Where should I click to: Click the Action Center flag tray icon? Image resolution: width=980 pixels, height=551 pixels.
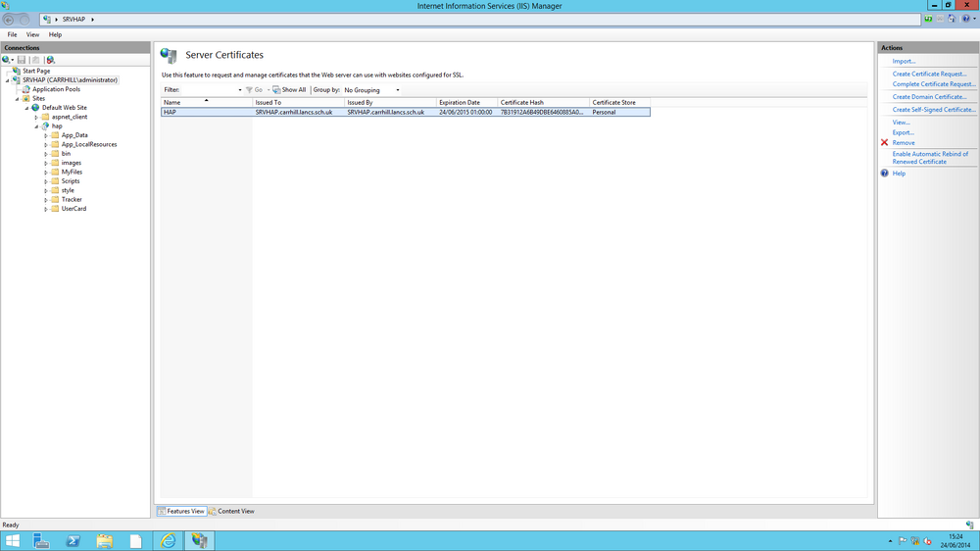click(903, 541)
